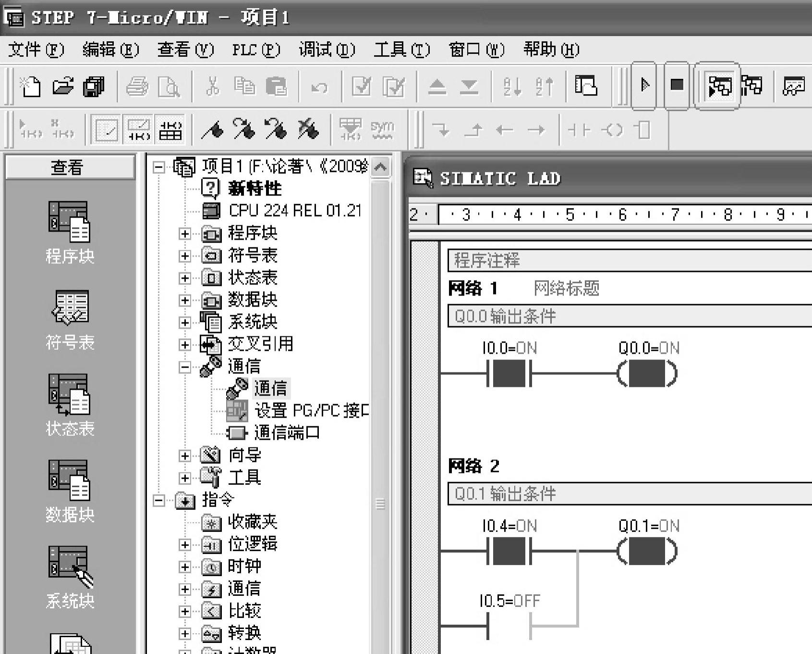Insert an upward line in the ladder

point(473,130)
